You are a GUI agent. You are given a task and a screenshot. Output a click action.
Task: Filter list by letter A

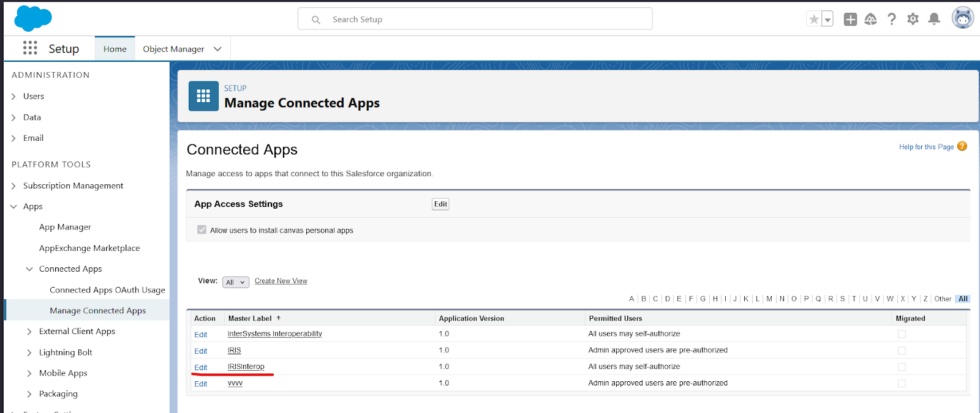pos(631,299)
